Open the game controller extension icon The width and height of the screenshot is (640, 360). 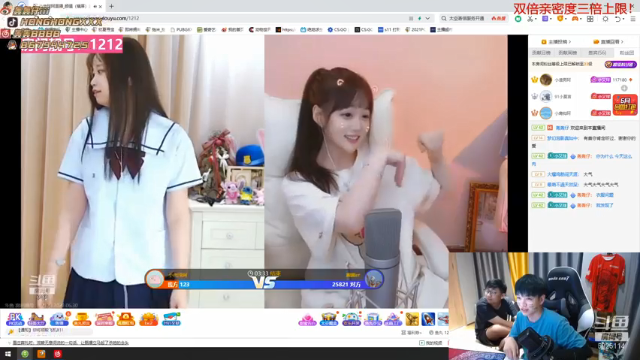pos(575,19)
